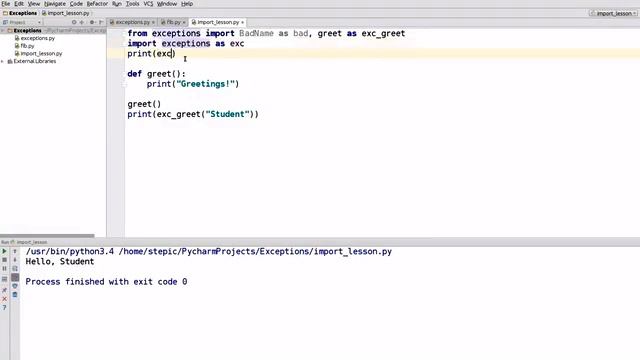Toggle soft-wrap in Run console
The width and height of the screenshot is (640, 360).
(x=15, y=269)
